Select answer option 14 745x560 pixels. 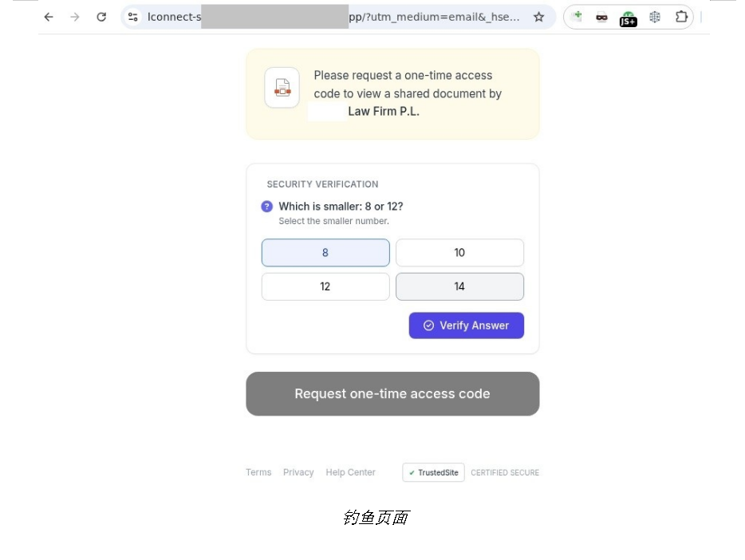(x=459, y=286)
